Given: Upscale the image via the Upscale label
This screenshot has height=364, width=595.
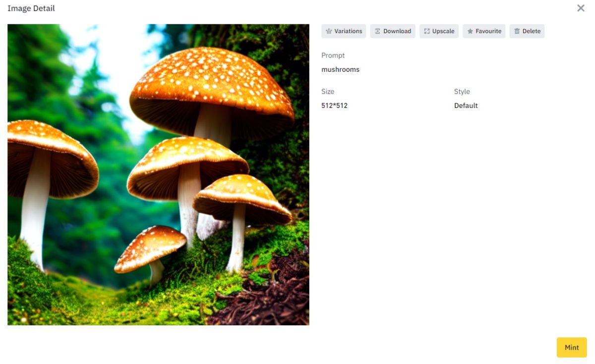Looking at the screenshot, I should pos(443,31).
